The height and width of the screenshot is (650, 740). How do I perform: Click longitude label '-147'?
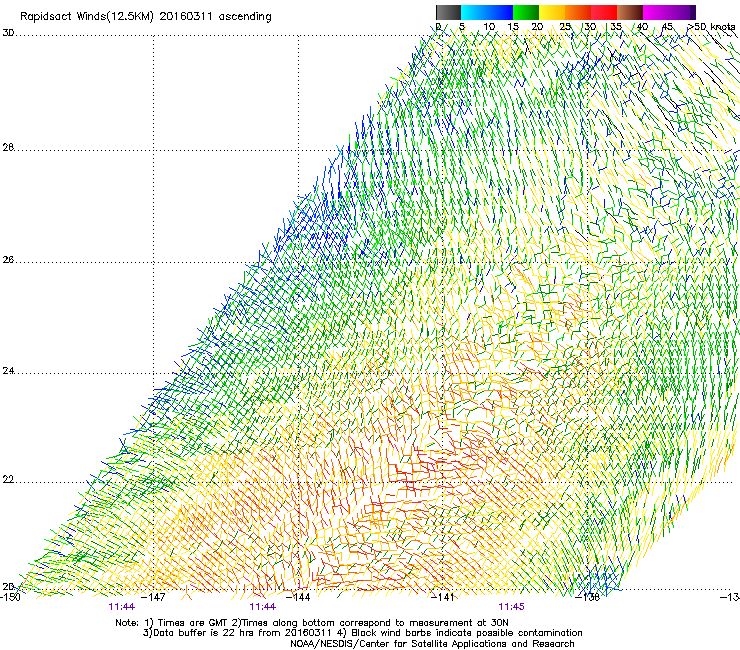(155, 597)
